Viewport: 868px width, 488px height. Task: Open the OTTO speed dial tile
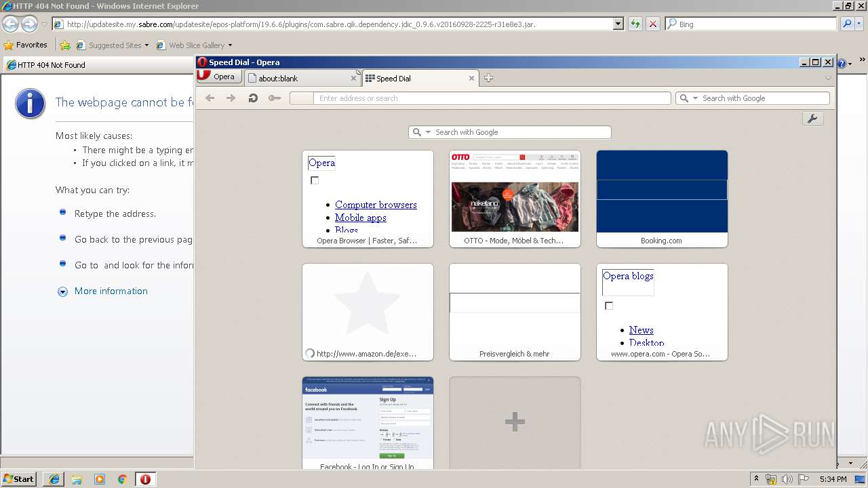pyautogui.click(x=515, y=199)
